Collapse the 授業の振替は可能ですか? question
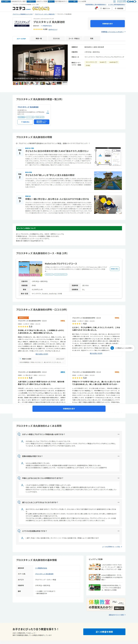This screenshot has width=138, height=644. 118,456
